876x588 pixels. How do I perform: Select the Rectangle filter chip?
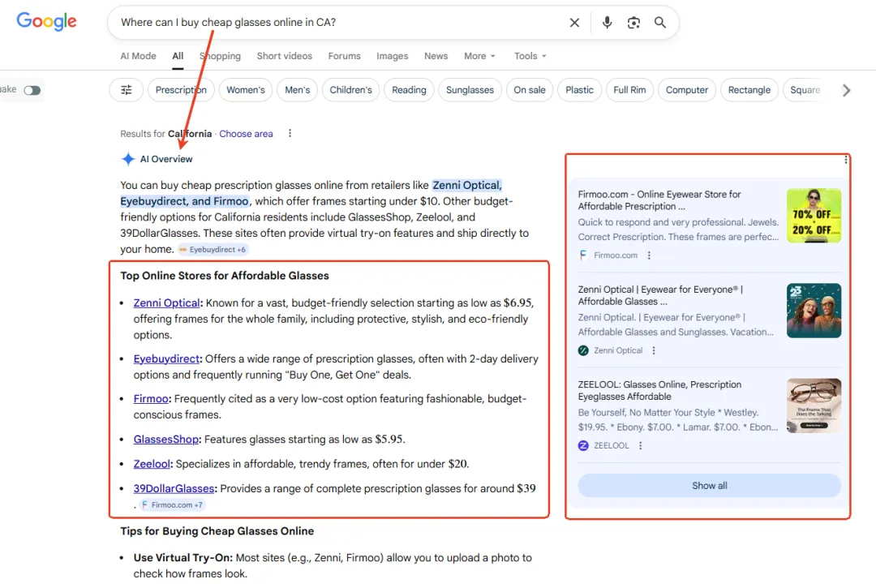coord(749,90)
